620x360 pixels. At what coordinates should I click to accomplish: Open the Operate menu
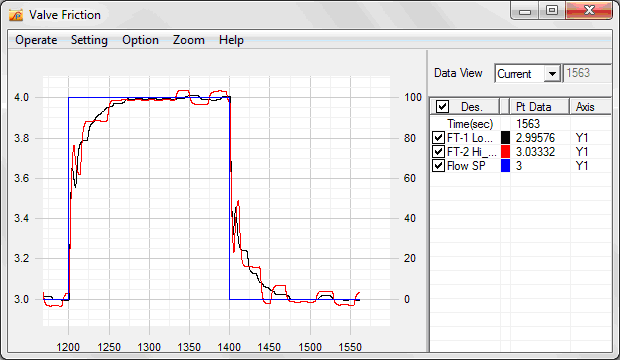[x=36, y=40]
